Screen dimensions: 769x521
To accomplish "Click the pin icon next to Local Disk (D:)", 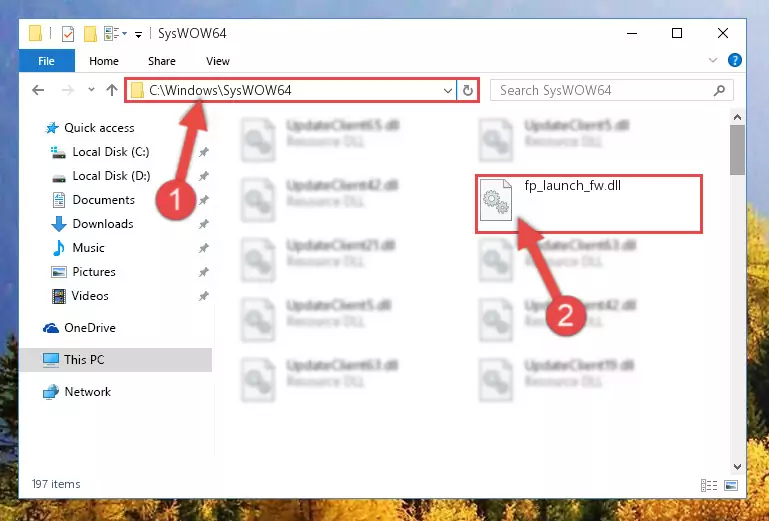I will (204, 176).
